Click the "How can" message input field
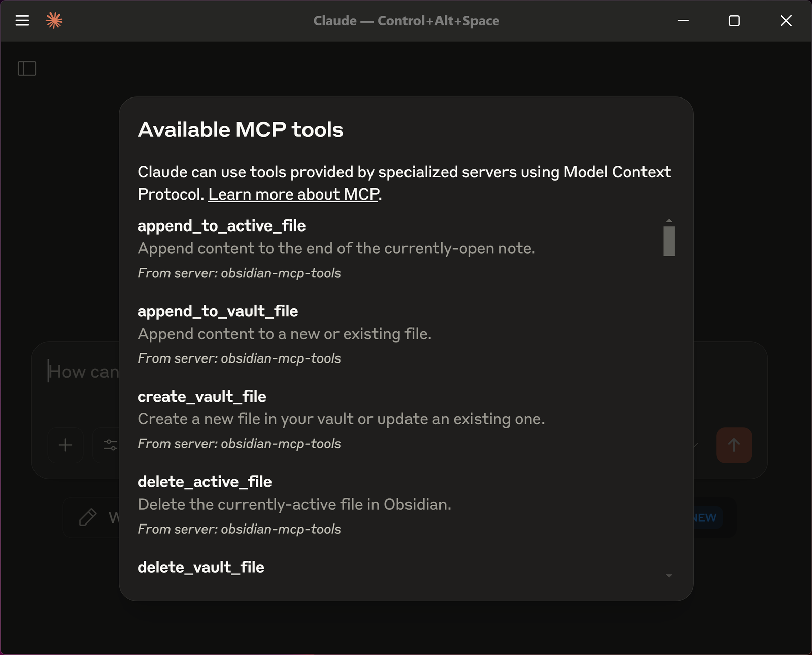This screenshot has height=655, width=812. [83, 372]
